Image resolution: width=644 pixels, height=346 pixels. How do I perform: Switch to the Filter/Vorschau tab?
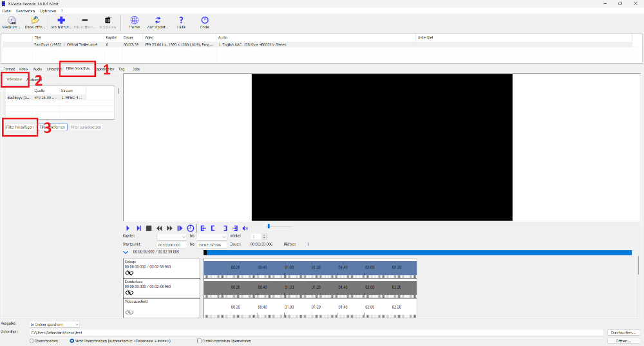(78, 68)
